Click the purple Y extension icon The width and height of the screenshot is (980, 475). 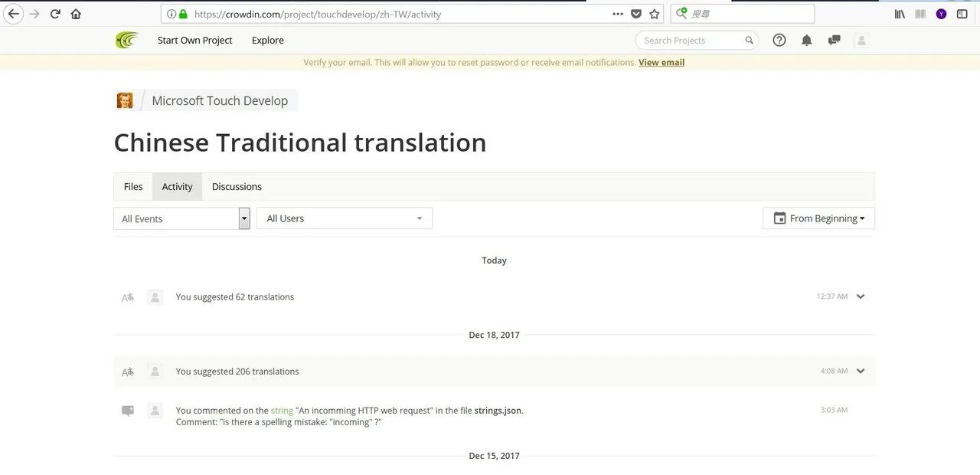[x=941, y=14]
